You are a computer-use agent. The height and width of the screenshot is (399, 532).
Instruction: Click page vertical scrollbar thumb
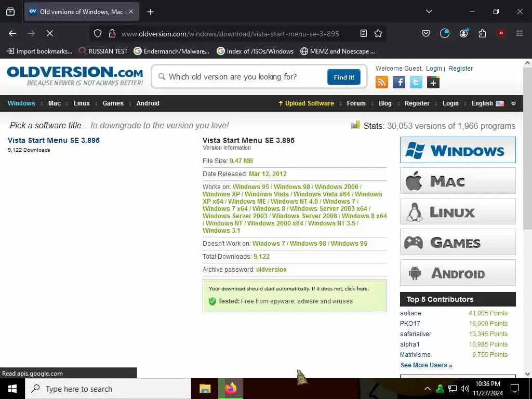click(x=527, y=149)
